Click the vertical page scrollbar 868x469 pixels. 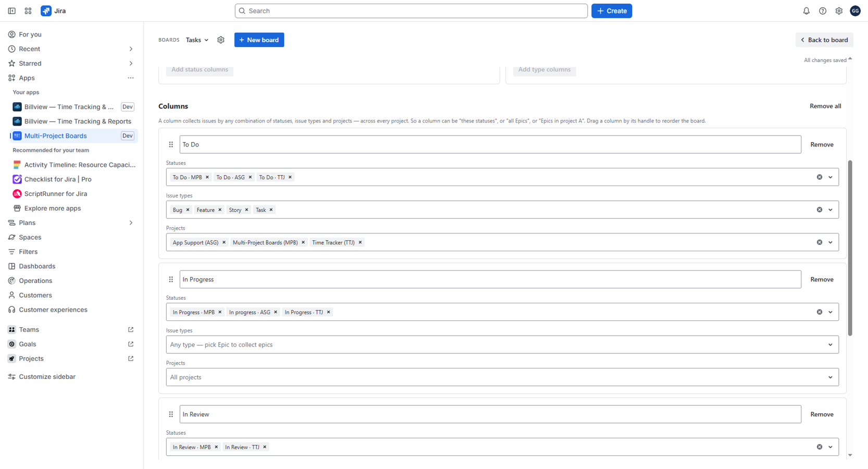click(850, 248)
